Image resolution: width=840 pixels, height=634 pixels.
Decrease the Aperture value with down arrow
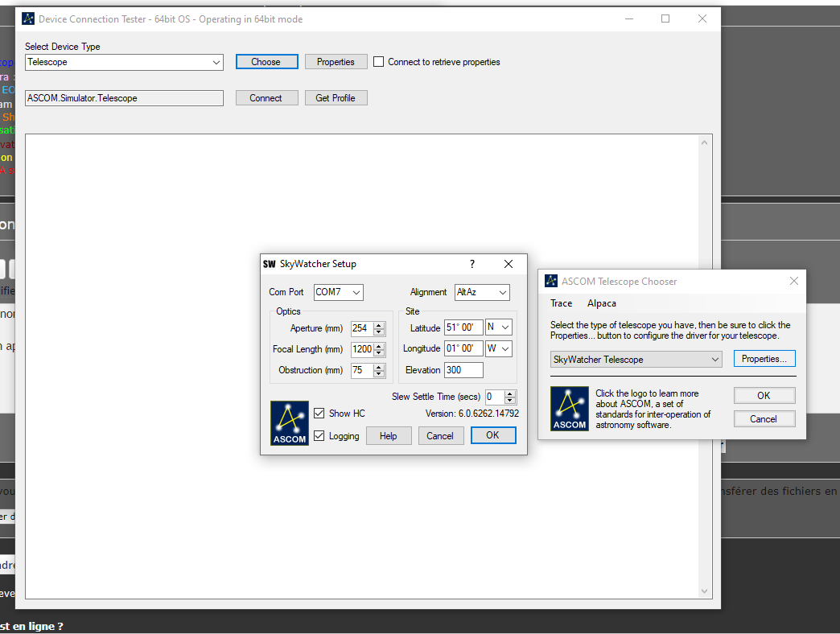pyautogui.click(x=379, y=332)
